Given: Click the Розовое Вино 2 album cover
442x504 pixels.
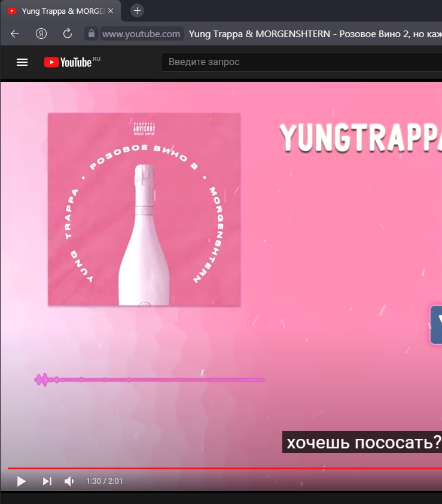Looking at the screenshot, I should pos(144,209).
